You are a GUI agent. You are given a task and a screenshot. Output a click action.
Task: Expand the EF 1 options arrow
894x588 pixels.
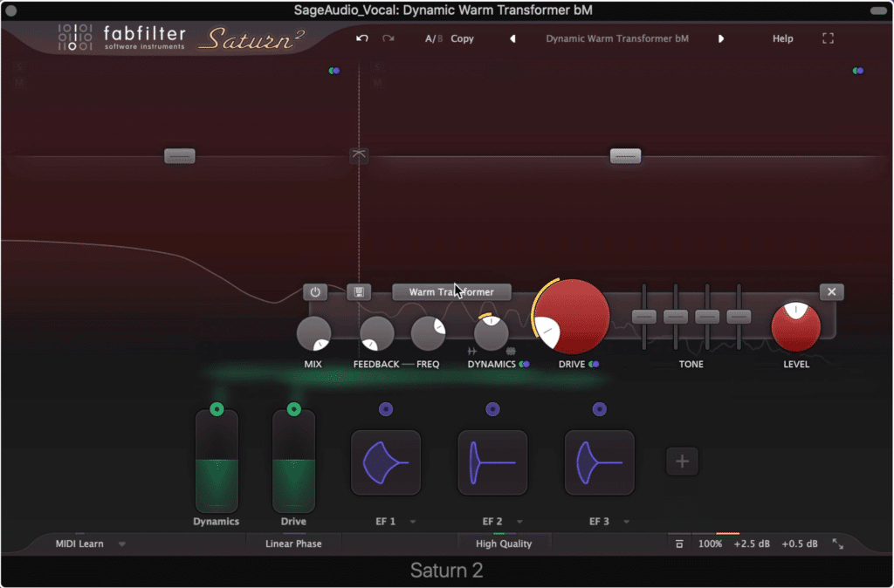413,522
